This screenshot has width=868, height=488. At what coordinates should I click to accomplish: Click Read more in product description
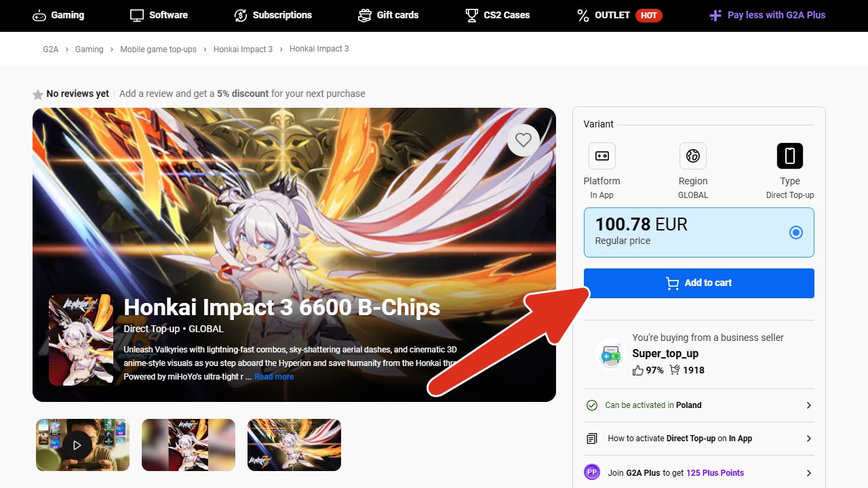274,377
